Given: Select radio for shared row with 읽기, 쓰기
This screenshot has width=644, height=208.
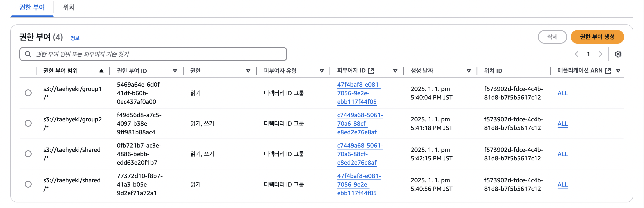Looking at the screenshot, I should coord(28,154).
